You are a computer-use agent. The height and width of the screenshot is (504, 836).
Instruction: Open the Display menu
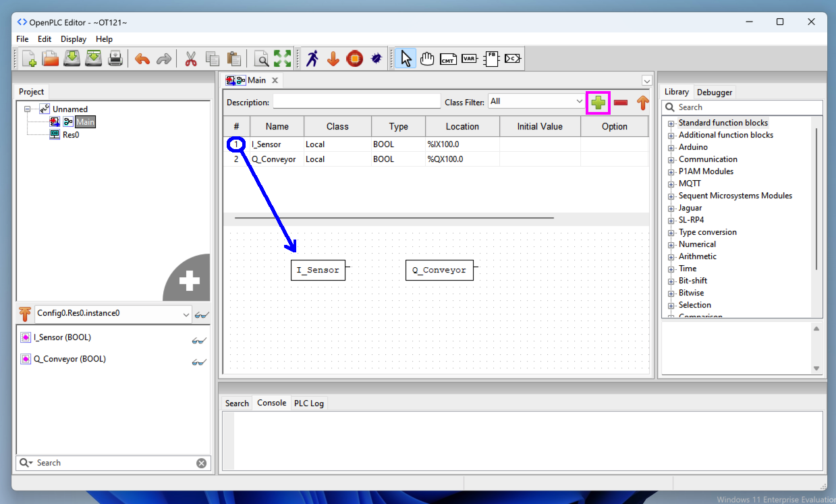click(73, 39)
